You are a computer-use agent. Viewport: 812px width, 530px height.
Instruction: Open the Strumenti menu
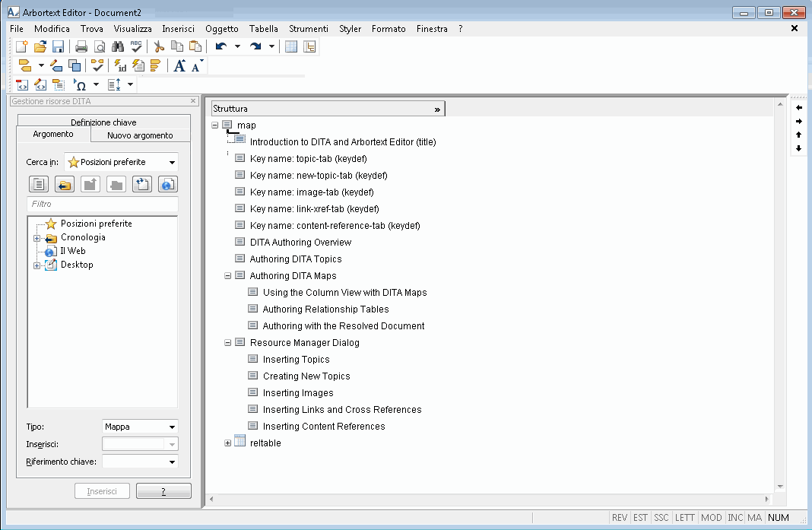(x=308, y=29)
